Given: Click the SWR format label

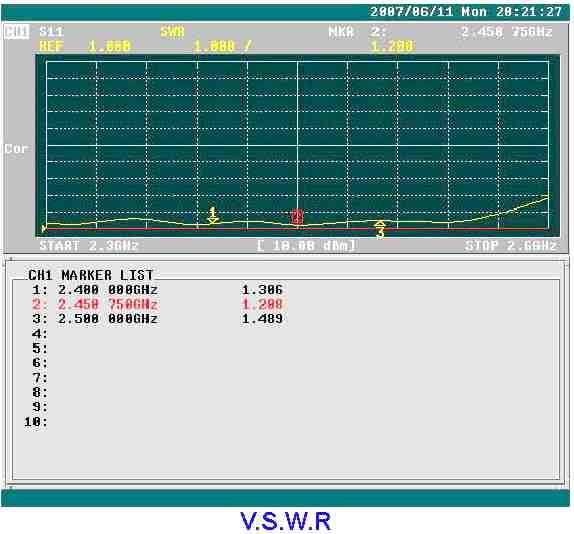Looking at the screenshot, I should pyautogui.click(x=172, y=32).
